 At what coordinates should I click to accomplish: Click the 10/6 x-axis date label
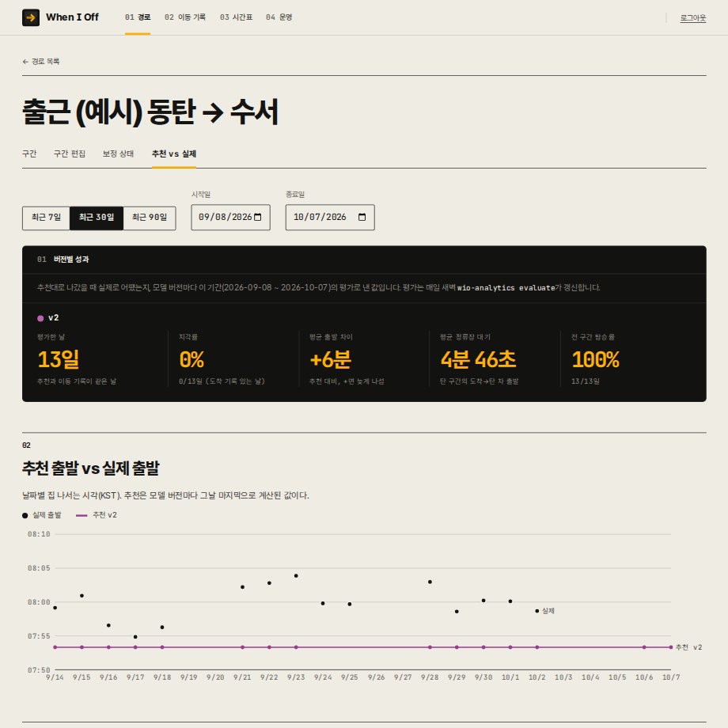[x=644, y=677]
